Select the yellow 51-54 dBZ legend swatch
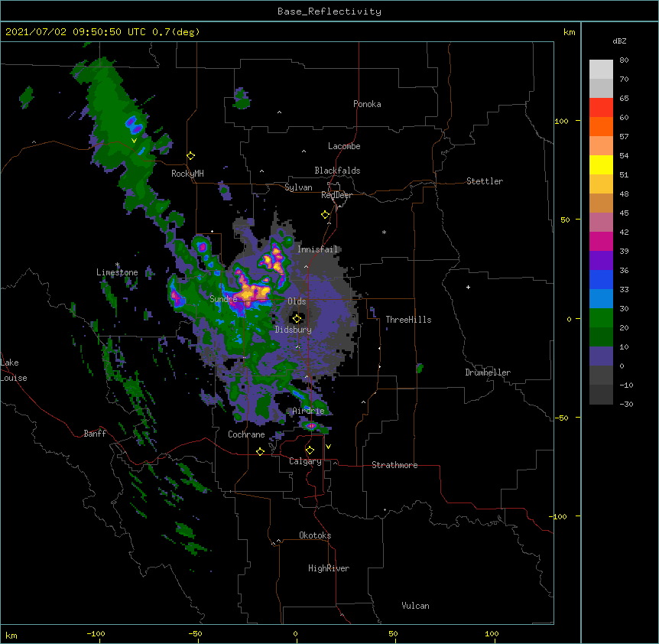Image resolution: width=659 pixels, height=644 pixels. click(x=601, y=164)
